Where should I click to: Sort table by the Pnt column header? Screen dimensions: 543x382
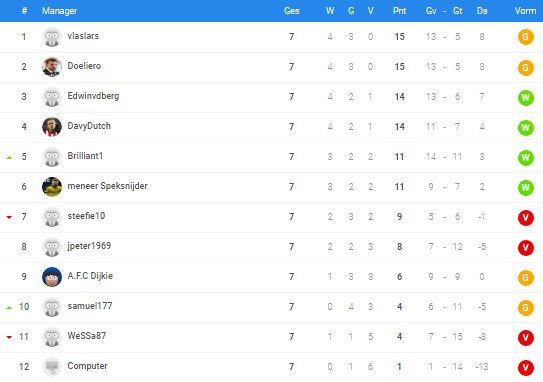point(399,11)
